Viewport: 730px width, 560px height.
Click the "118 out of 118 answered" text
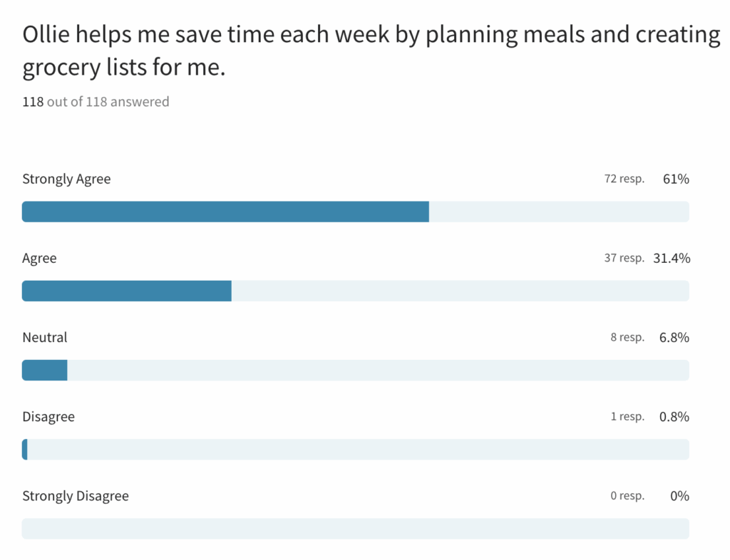tap(96, 102)
